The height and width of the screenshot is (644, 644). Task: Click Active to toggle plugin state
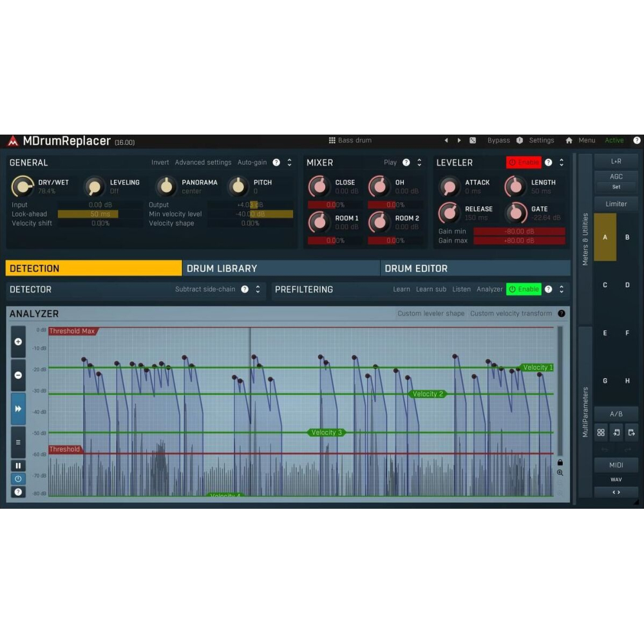coord(614,140)
